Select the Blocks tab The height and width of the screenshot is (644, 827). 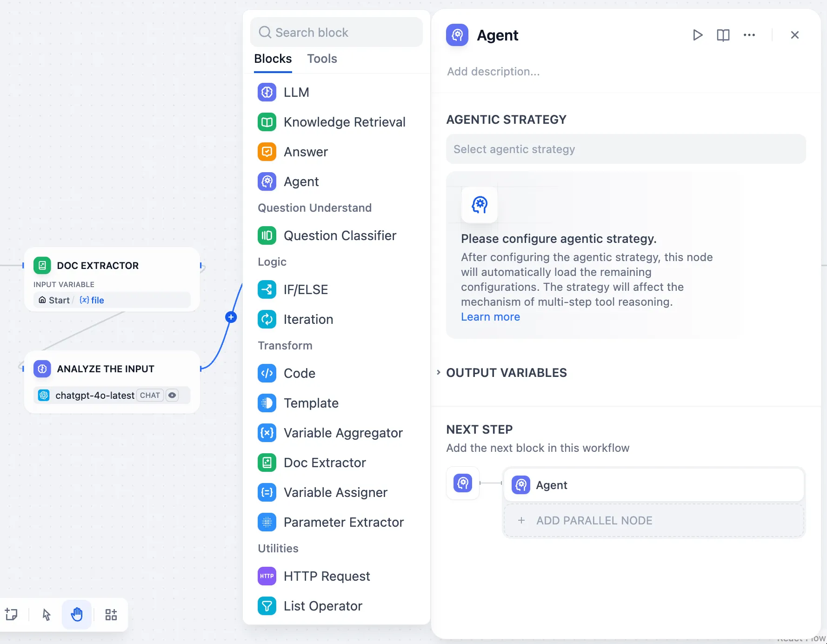[273, 59]
